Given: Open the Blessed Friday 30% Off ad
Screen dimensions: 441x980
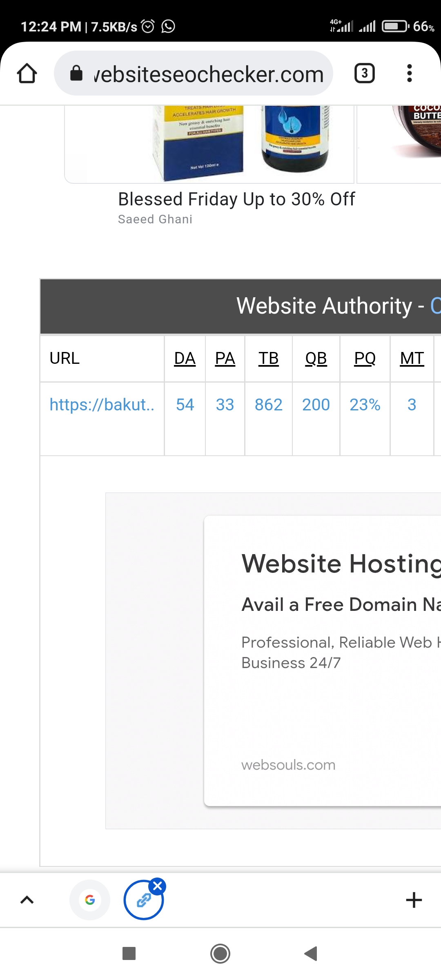Looking at the screenshot, I should click(236, 199).
